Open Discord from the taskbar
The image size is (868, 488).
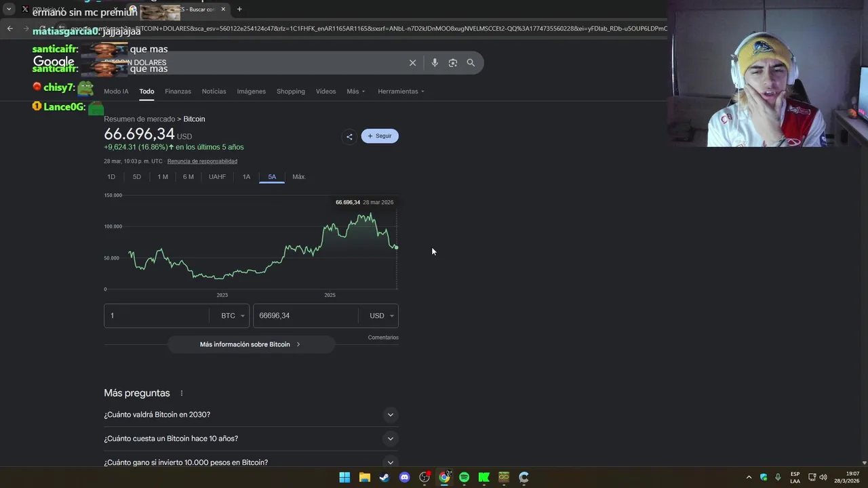pyautogui.click(x=405, y=477)
